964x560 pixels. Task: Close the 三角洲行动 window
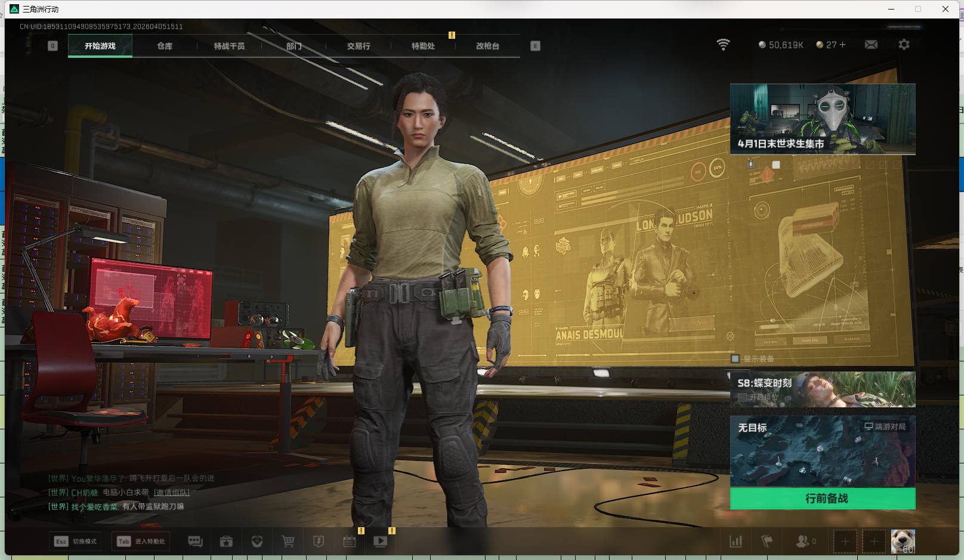click(946, 9)
